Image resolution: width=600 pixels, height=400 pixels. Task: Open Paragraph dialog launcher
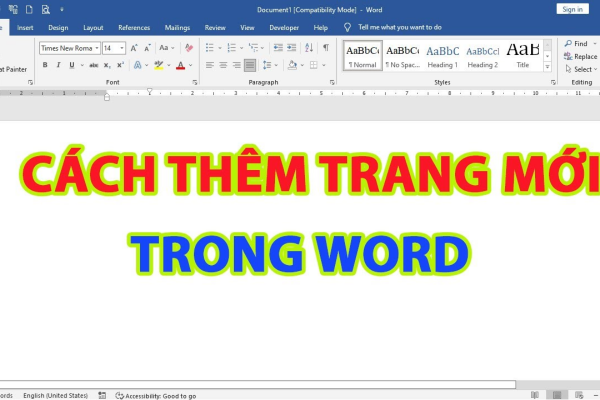click(x=332, y=82)
